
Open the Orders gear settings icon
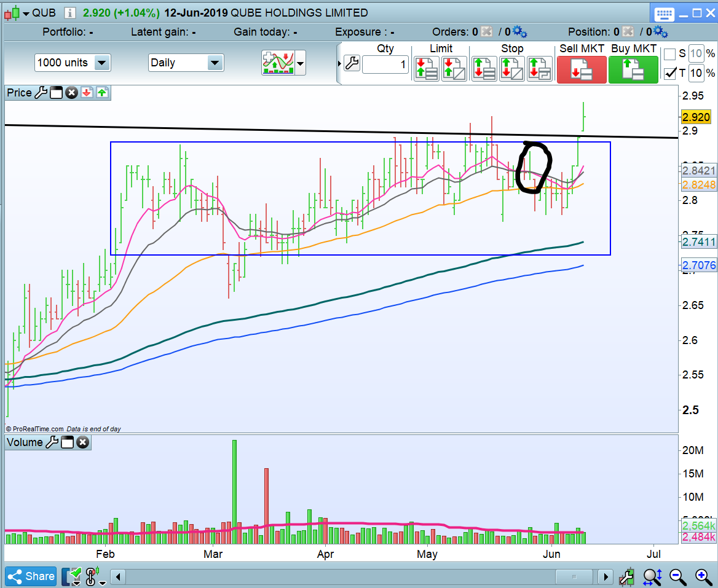[519, 31]
